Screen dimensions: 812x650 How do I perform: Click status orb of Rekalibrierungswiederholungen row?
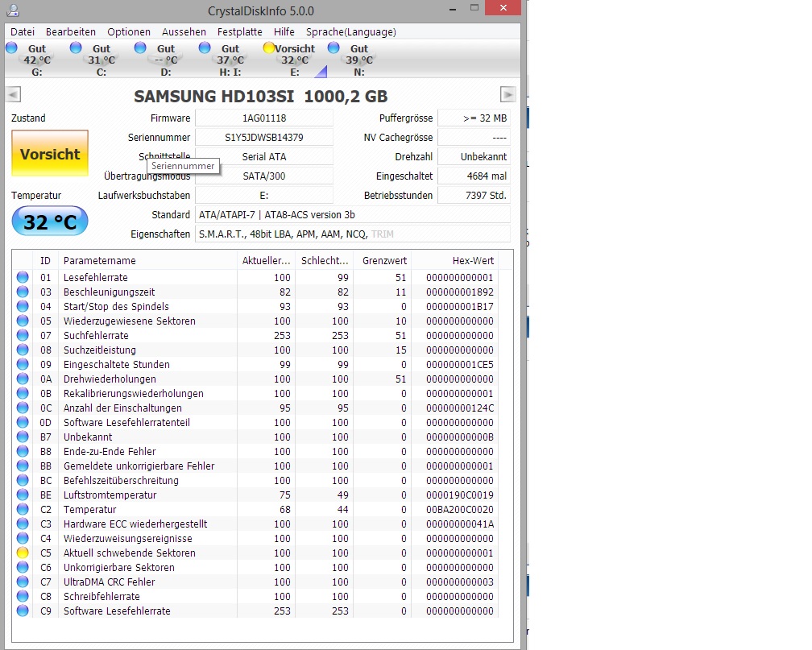click(23, 393)
